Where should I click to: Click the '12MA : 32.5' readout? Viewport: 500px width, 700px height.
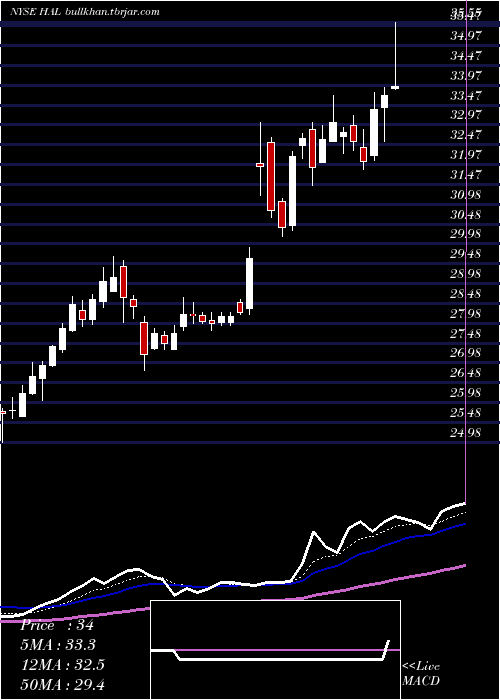[62, 665]
